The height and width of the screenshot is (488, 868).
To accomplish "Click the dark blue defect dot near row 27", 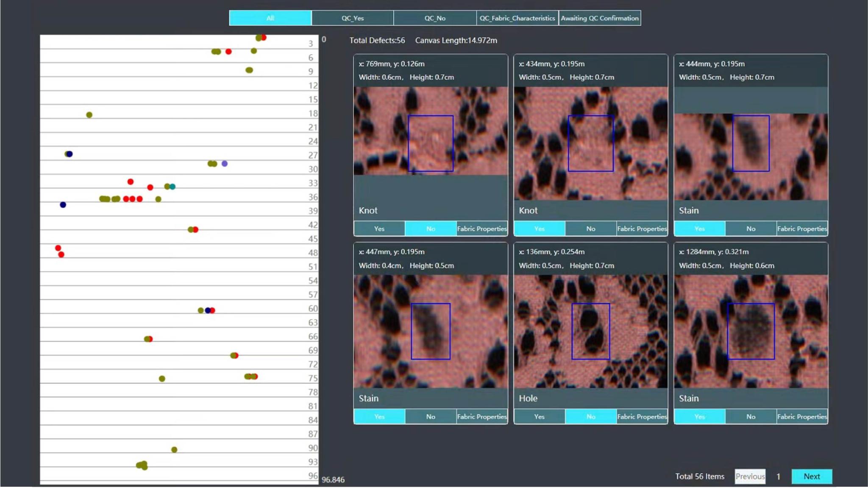I will [69, 154].
